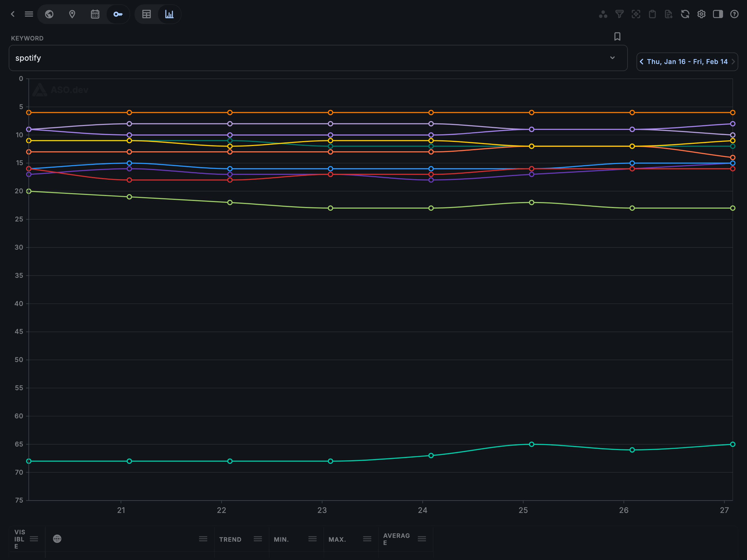Open the hamburger menu
The height and width of the screenshot is (560, 747).
29,14
